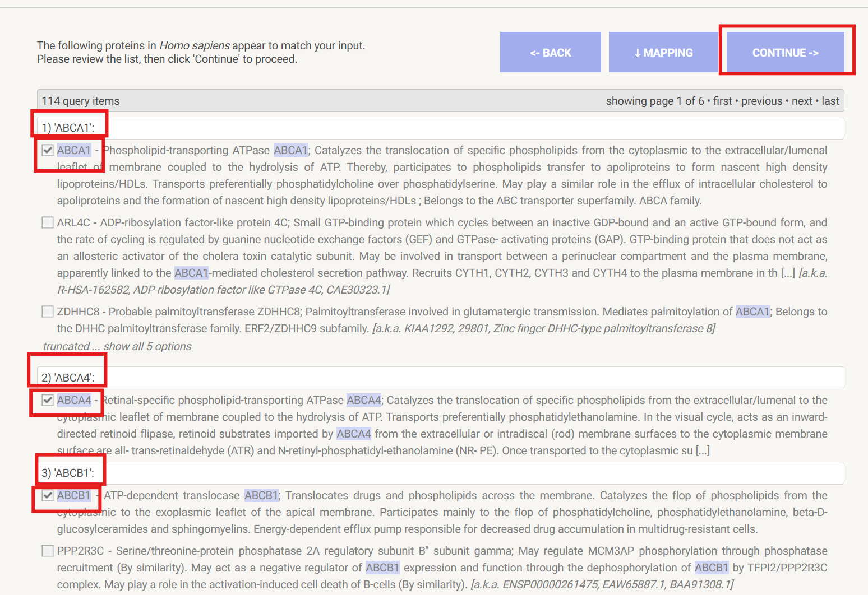The width and height of the screenshot is (868, 595).
Task: Uncheck the ABCA4 protein checkbox
Action: 48,400
